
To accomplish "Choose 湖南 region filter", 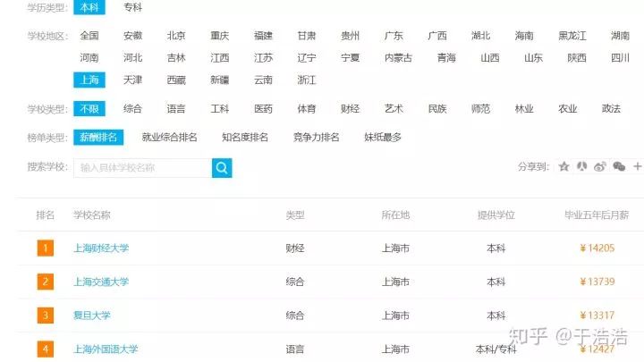I will click(620, 36).
